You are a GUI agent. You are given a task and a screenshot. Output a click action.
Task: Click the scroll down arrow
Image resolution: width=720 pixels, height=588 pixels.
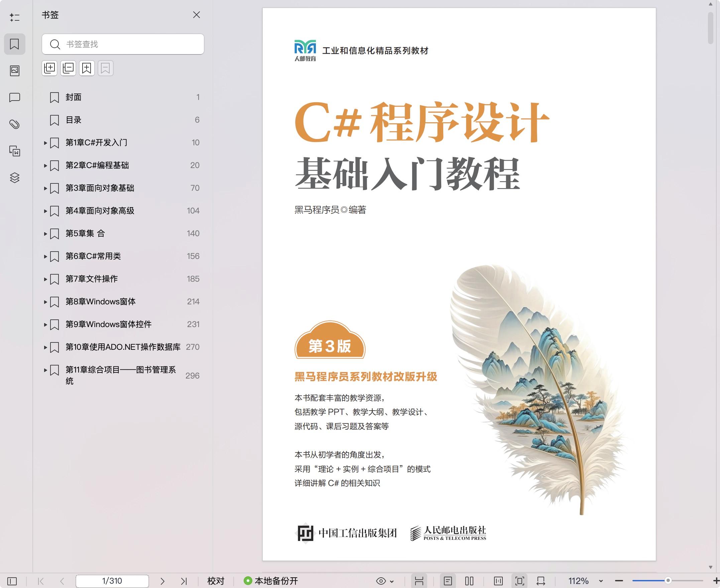pos(711,567)
